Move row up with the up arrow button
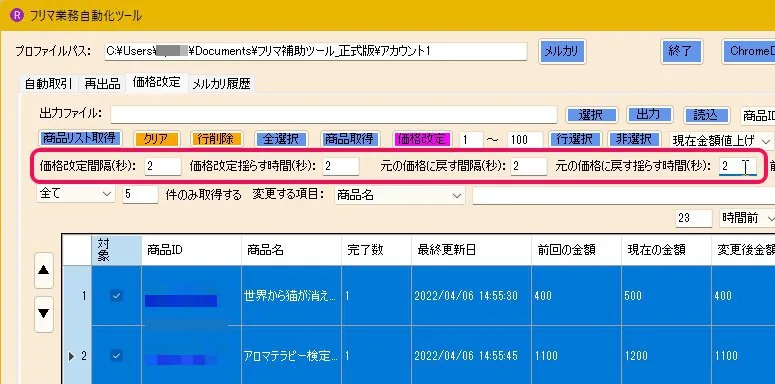Viewport: 775px width, 384px height. coord(44,270)
